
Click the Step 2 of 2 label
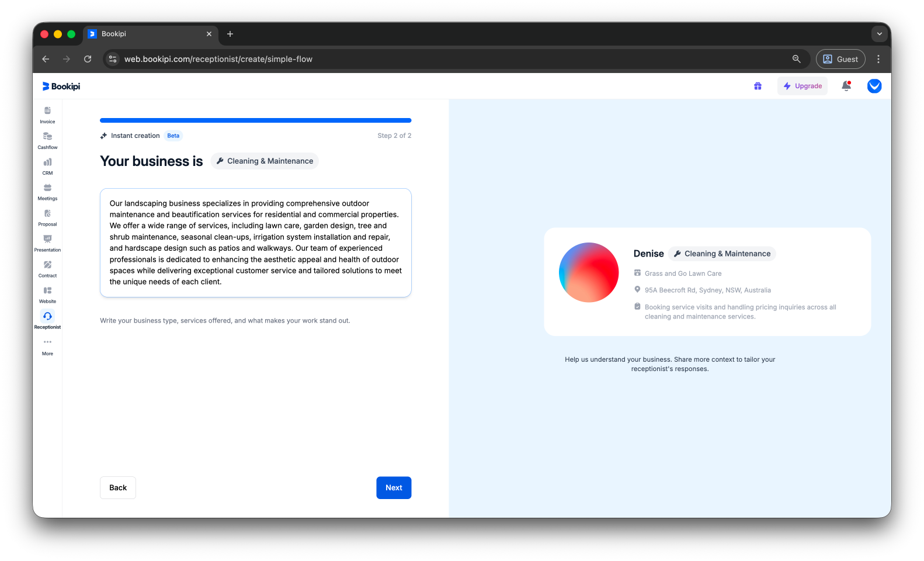[394, 136]
